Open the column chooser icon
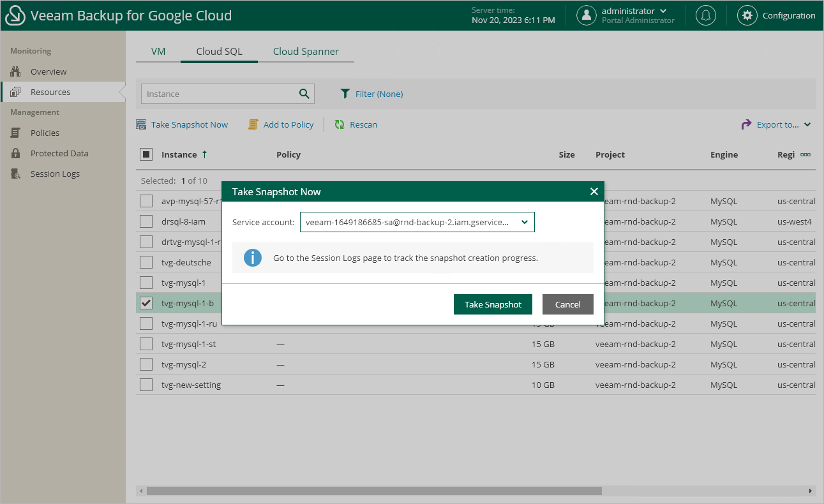 805,154
